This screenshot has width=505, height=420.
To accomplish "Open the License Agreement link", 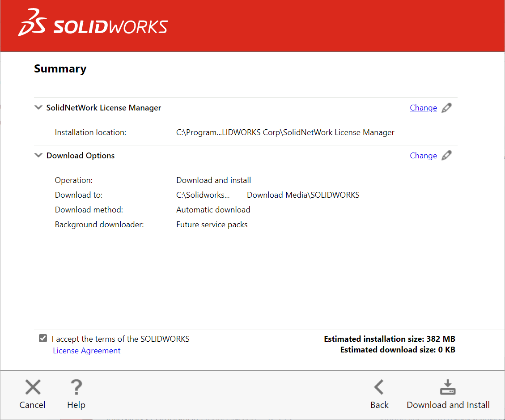I will [x=87, y=350].
